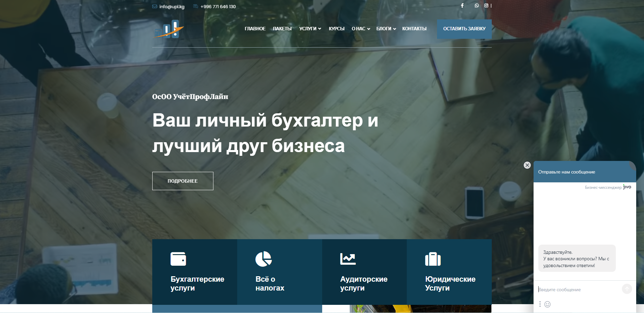The height and width of the screenshot is (313, 644).
Task: Click the ПОДРОБНЕЕ button
Action: pyautogui.click(x=182, y=181)
